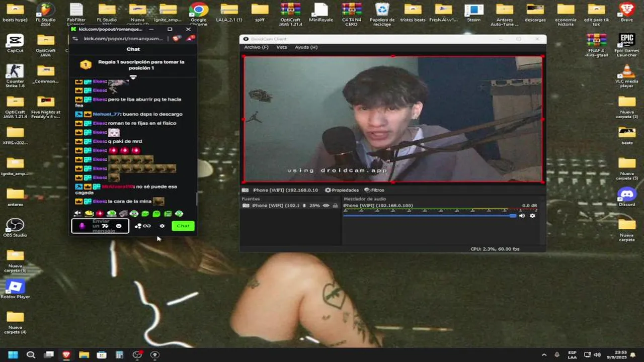Image resolution: width=644 pixels, height=362 pixels.
Task: Toggle the iPhone source lock icon
Action: tap(335, 206)
